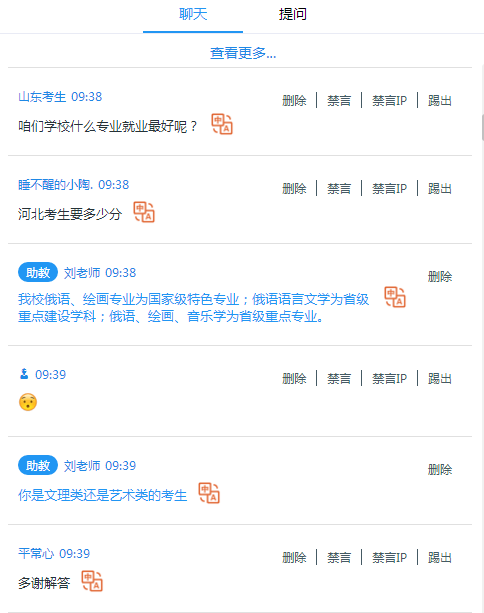Translate the 山东考生 message about 专业就业
Image resolution: width=484 pixels, height=613 pixels.
tap(222, 124)
